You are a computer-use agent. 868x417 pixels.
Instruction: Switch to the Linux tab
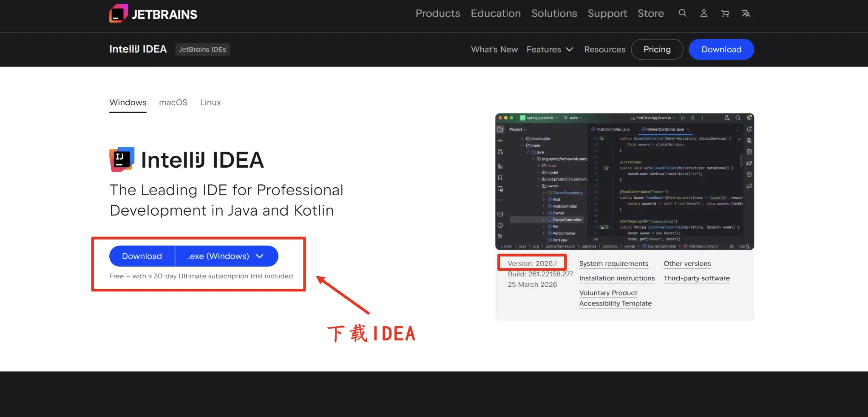point(210,103)
